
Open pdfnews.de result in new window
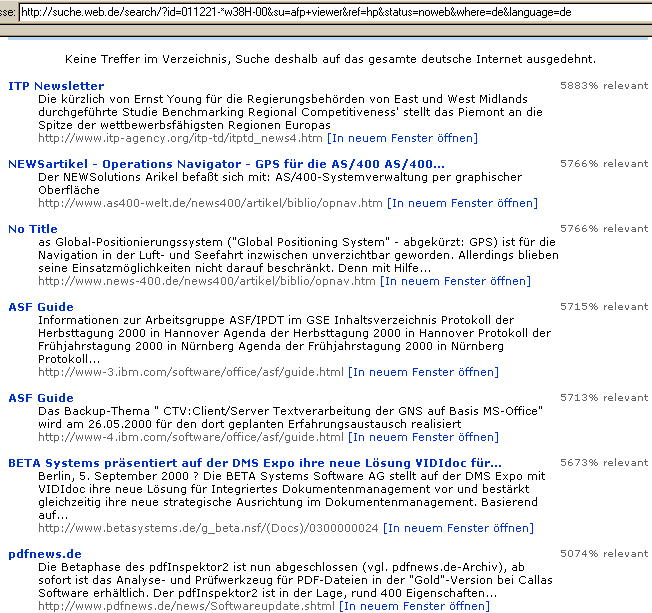(x=415, y=606)
